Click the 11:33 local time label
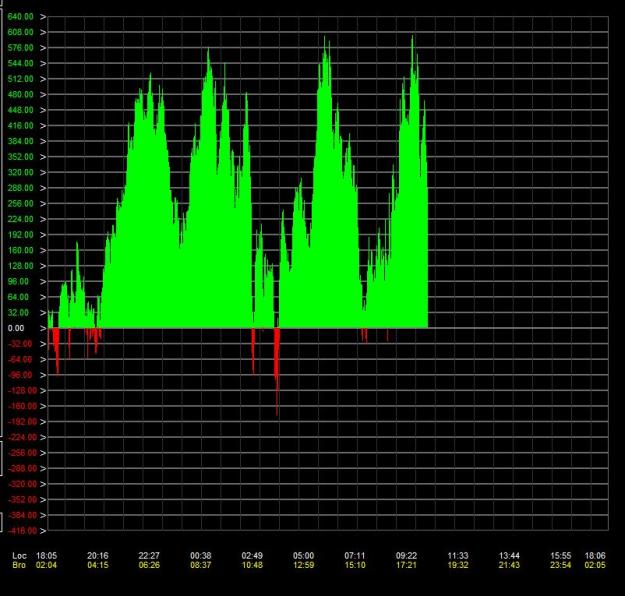Image resolution: width=625 pixels, height=596 pixels. coord(458,555)
